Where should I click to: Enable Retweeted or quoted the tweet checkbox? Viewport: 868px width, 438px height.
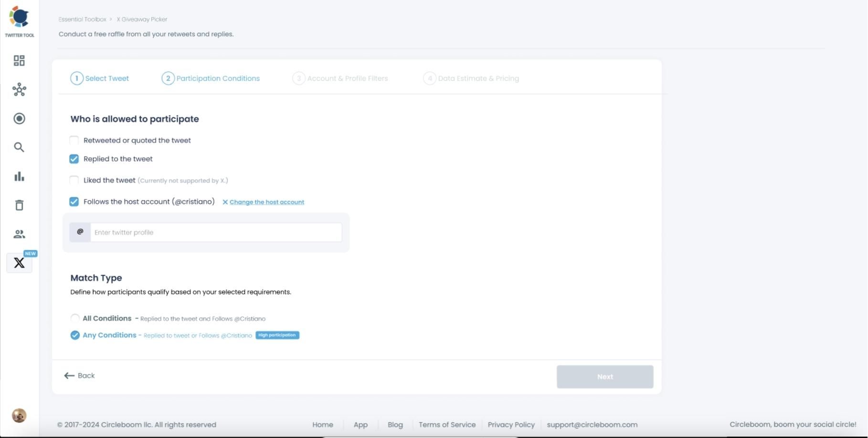(x=74, y=140)
